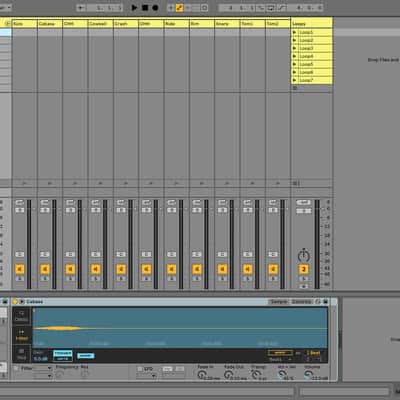The height and width of the screenshot is (400, 400).
Task: Click the Volume knob in Simpler
Action: 308,375
